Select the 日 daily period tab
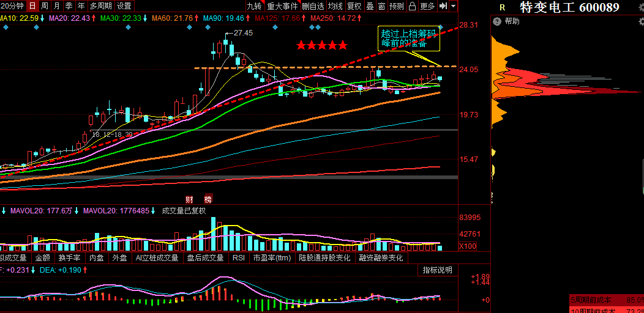The height and width of the screenshot is (313, 644). (32, 6)
